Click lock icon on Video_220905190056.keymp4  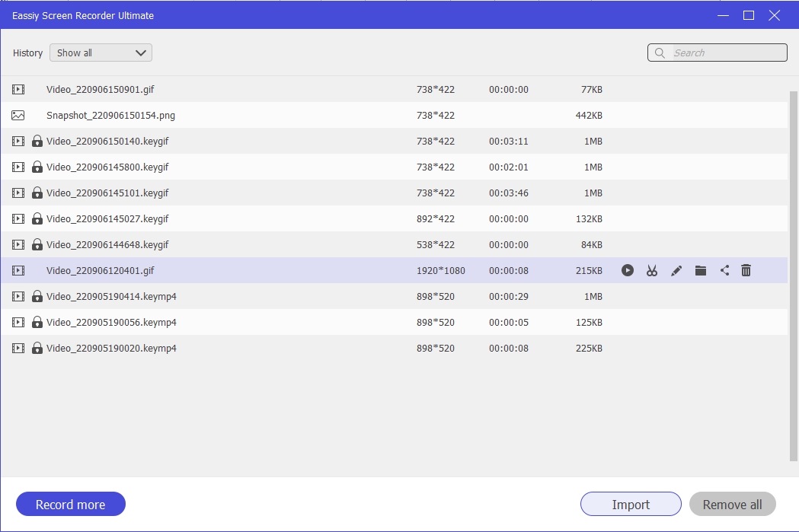point(37,322)
